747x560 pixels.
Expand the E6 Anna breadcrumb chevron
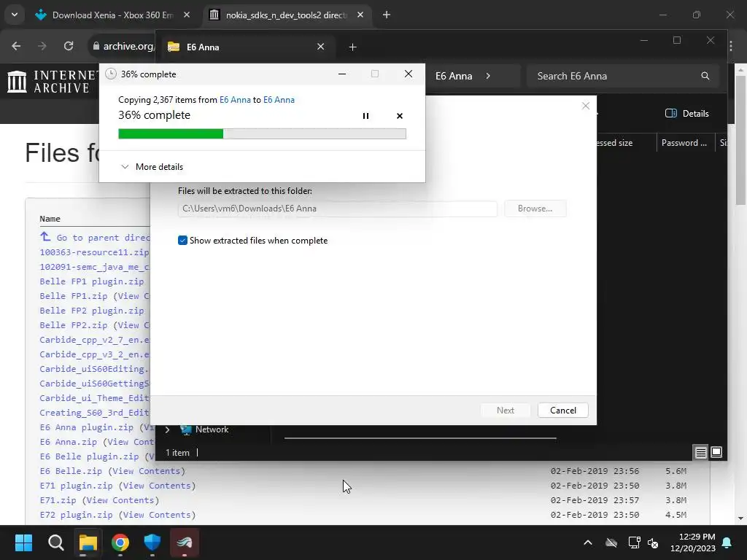tap(488, 76)
